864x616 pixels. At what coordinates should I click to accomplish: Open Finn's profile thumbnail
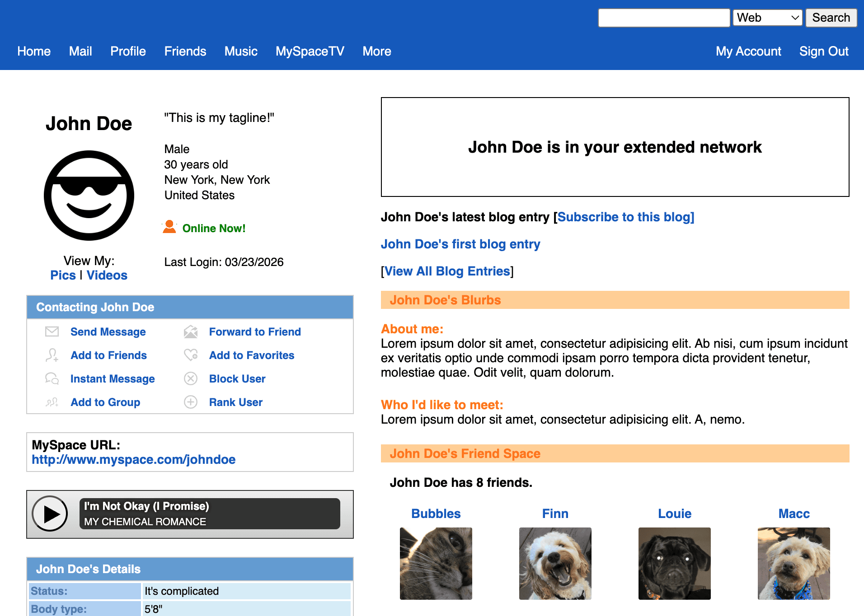555,564
